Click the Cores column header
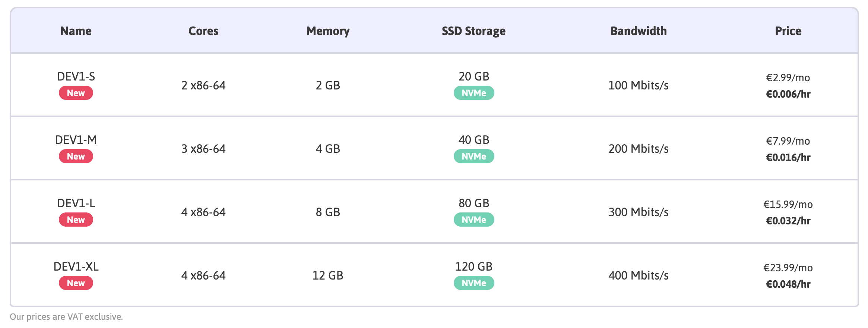This screenshot has height=328, width=868. point(203,31)
